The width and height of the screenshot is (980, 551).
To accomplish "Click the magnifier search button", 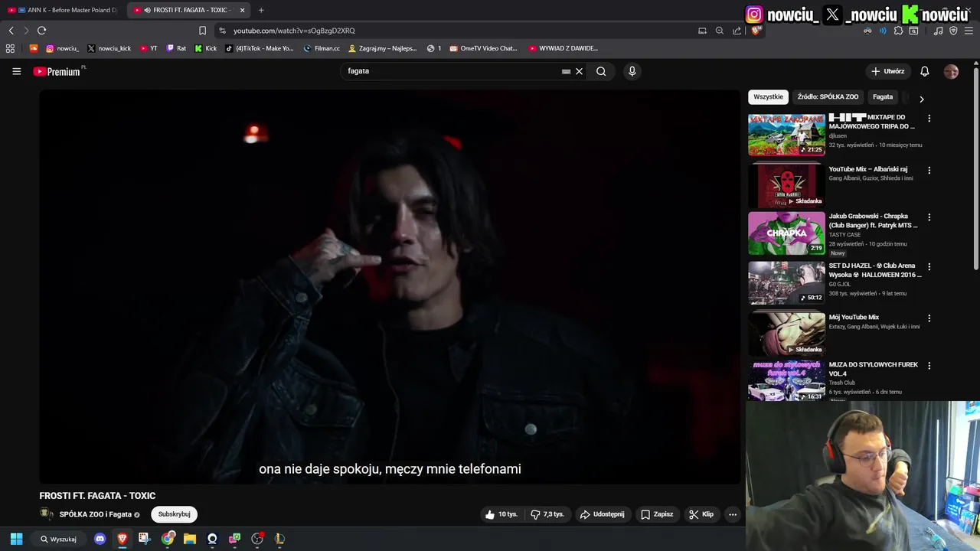I will point(601,71).
